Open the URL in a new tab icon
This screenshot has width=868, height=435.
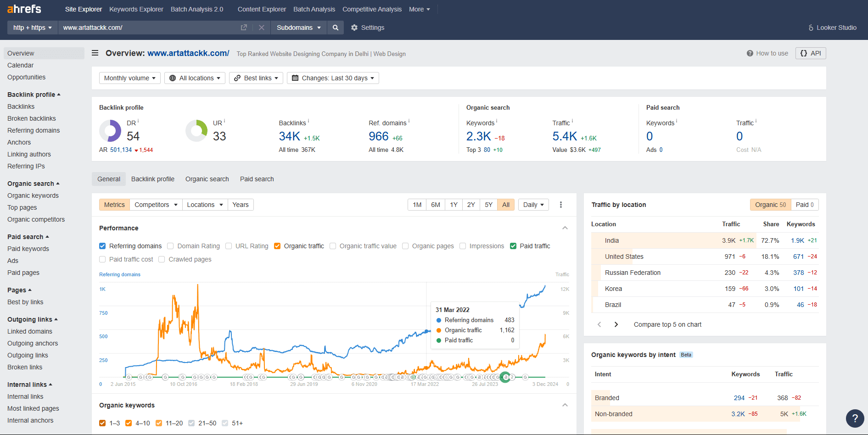(x=244, y=28)
